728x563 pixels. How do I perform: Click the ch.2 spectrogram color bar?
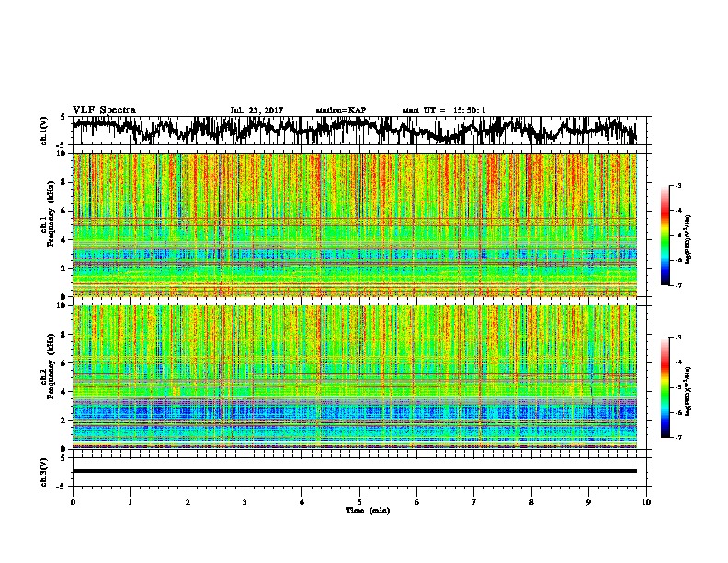(665, 387)
